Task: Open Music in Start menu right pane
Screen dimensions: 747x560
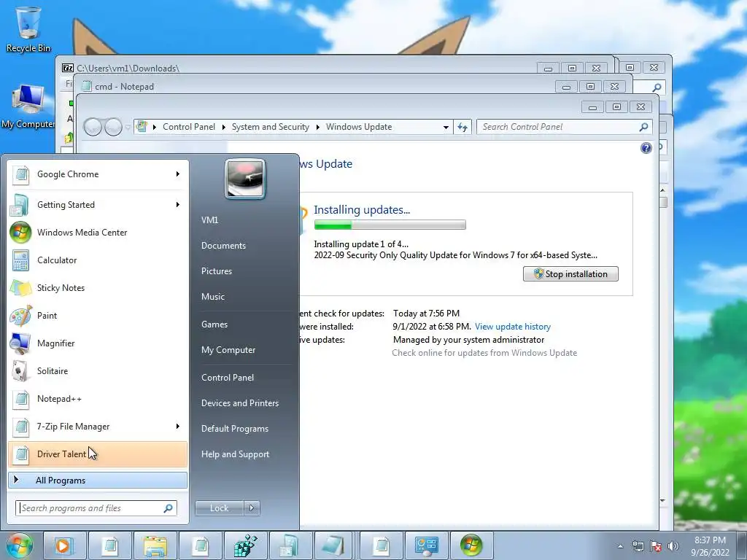Action: 212,297
